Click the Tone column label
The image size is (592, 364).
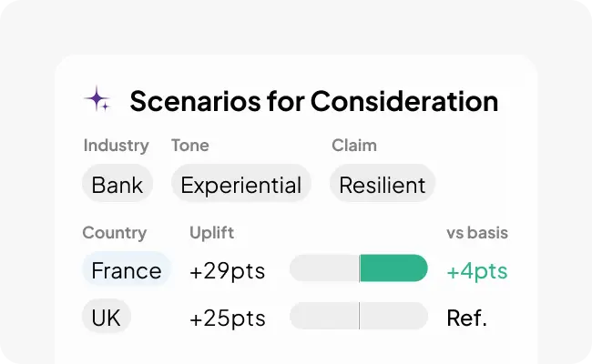190,146
